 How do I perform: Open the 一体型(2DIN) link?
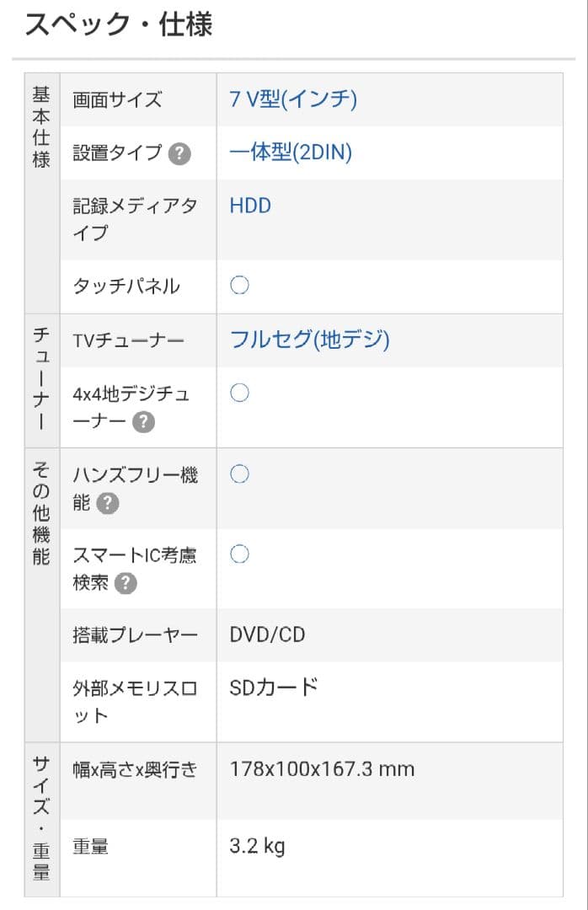point(291,153)
